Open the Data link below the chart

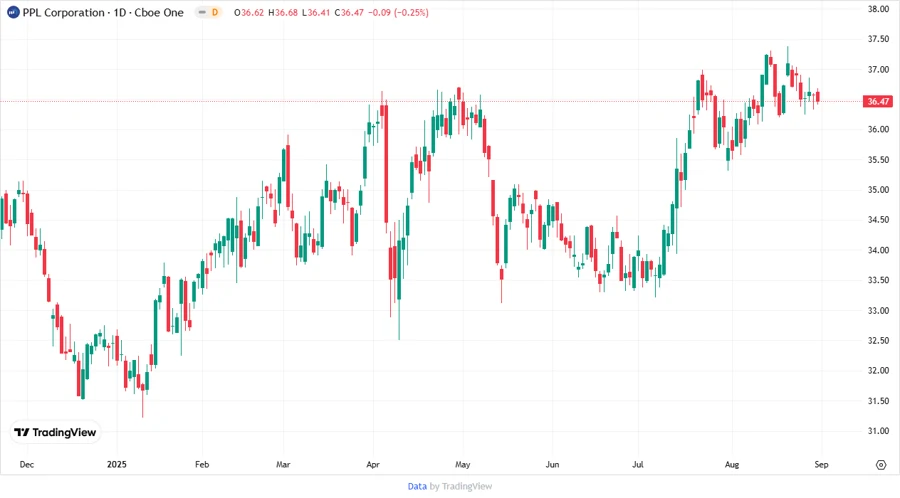tap(417, 487)
